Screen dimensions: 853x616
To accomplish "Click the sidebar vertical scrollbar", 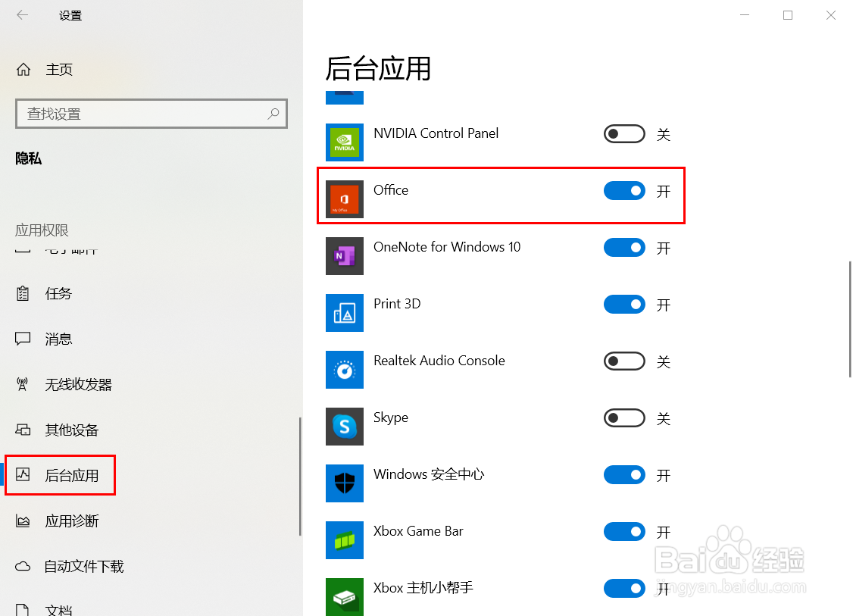I will (300, 477).
